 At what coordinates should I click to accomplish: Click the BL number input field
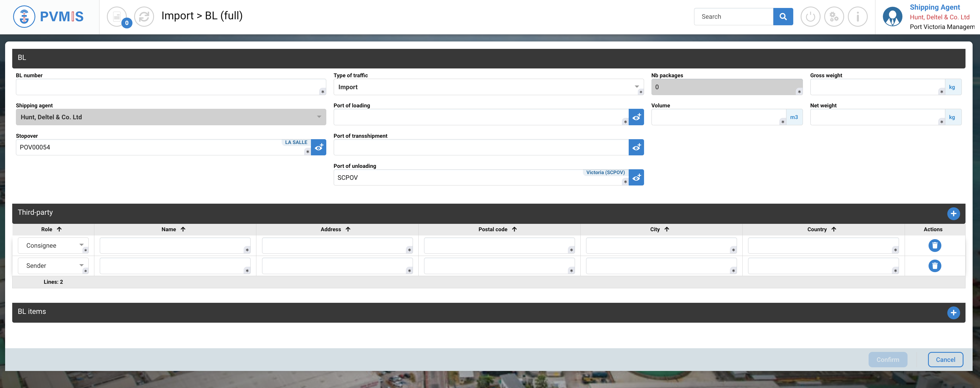pos(167,87)
